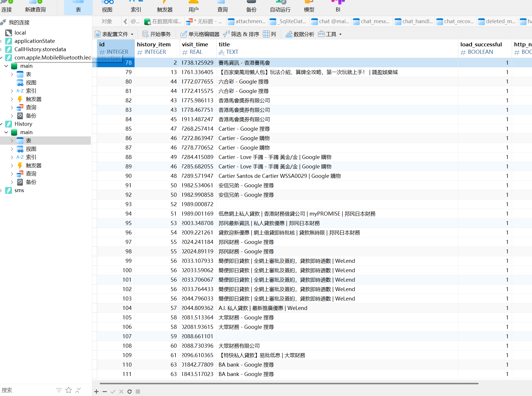
Task: Select the local connection
Action: [20, 33]
